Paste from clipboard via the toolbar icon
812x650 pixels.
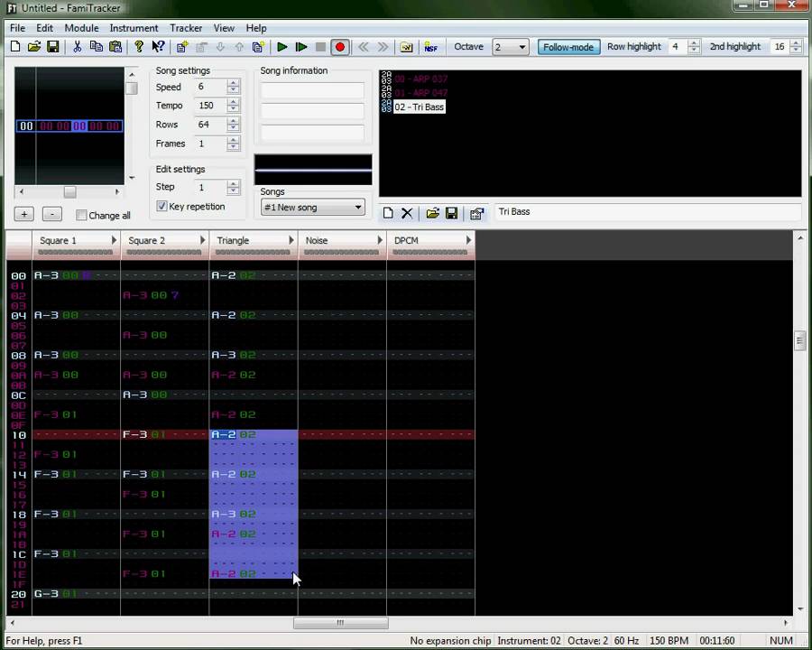(x=115, y=47)
